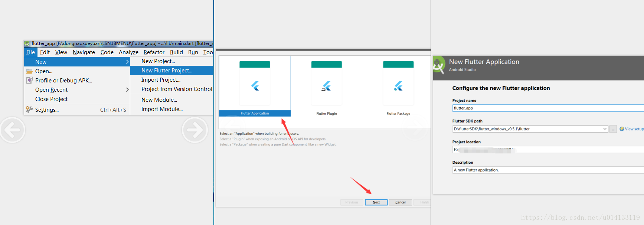Edit the Project location field
Screen dimensions: 644x225
pyautogui.click(x=548, y=150)
